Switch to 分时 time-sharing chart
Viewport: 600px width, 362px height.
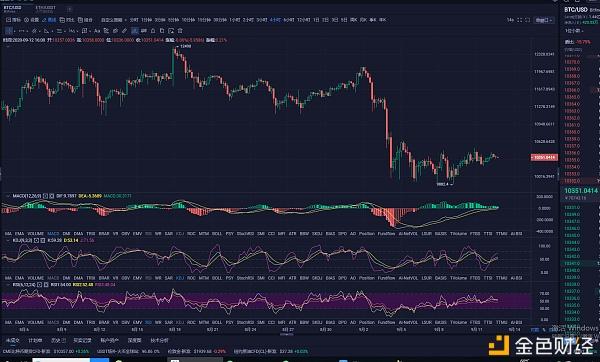click(x=134, y=20)
